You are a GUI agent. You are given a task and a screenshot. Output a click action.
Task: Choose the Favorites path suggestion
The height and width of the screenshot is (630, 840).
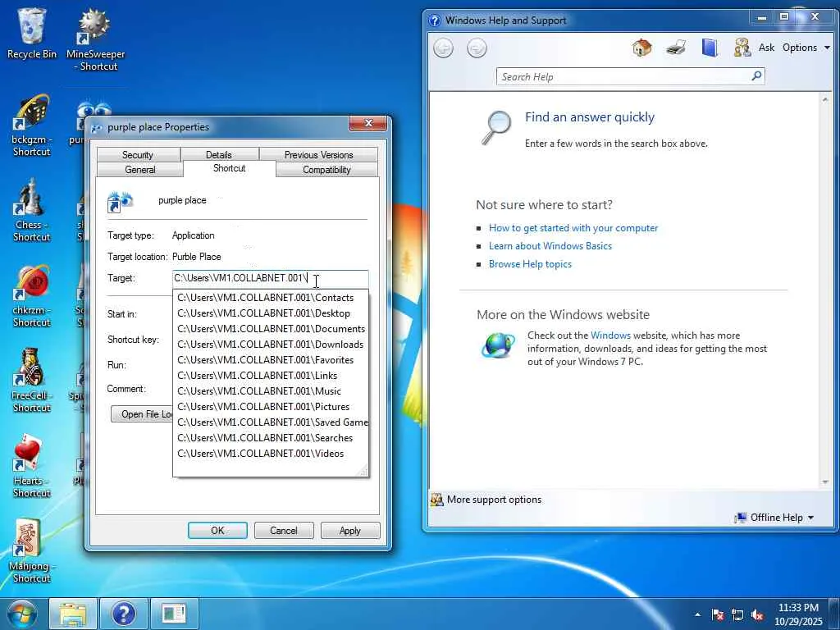click(x=271, y=360)
